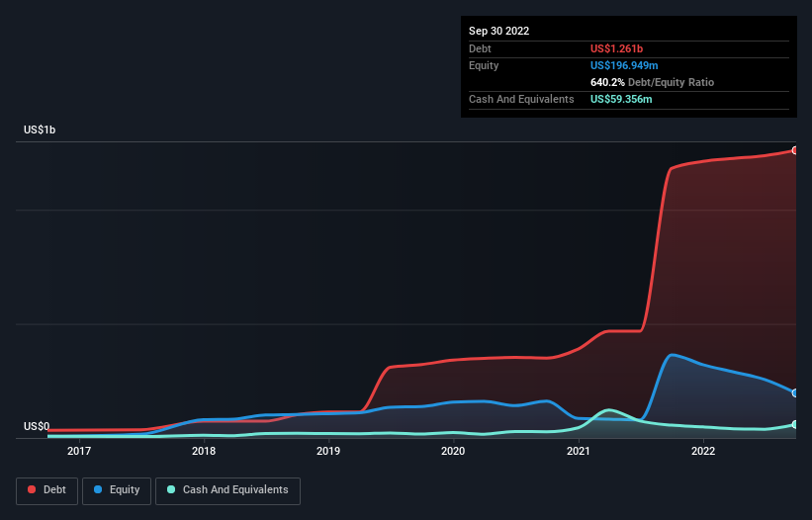Click the 2017 x-axis label
The width and height of the screenshot is (812, 520).
79,451
